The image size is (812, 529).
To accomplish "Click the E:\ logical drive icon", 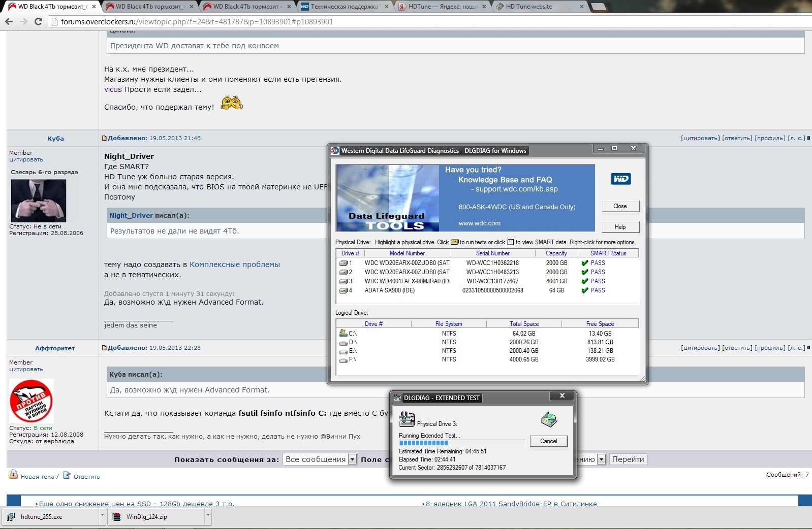I will 343,351.
